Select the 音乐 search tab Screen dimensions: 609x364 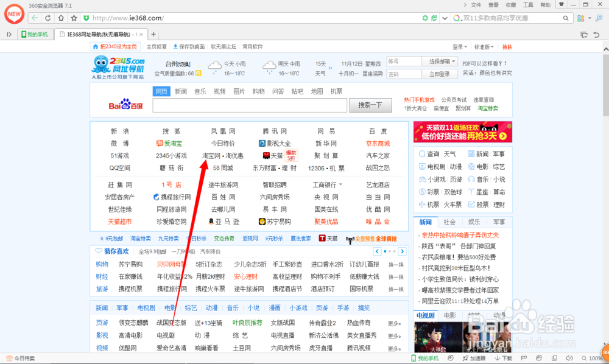pyautogui.click(x=200, y=91)
